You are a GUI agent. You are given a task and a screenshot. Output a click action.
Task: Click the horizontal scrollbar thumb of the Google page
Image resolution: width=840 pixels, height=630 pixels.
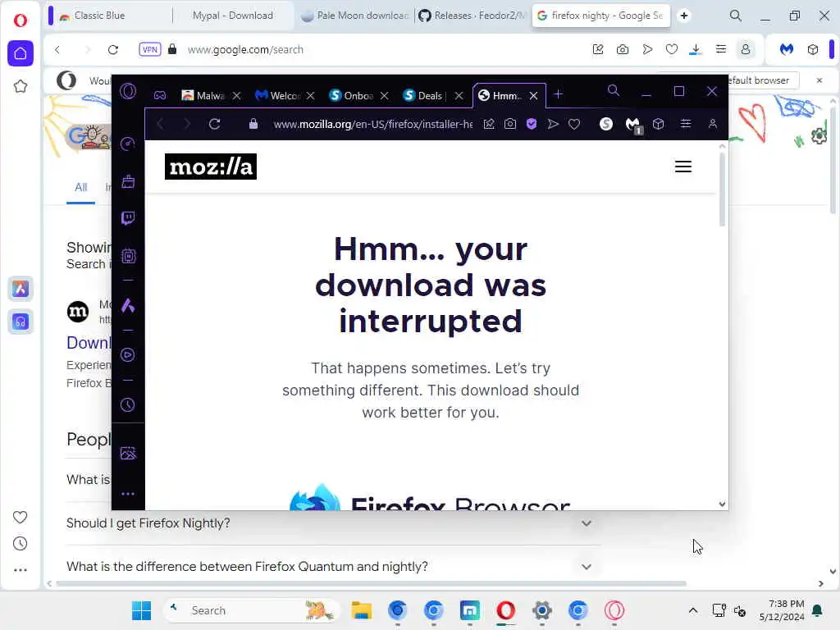coord(372,583)
